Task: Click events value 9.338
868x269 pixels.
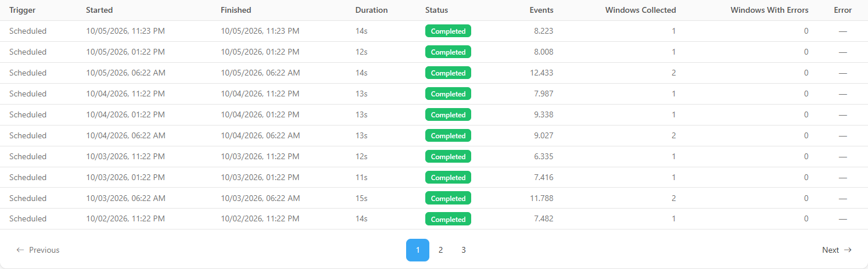Action: click(543, 115)
